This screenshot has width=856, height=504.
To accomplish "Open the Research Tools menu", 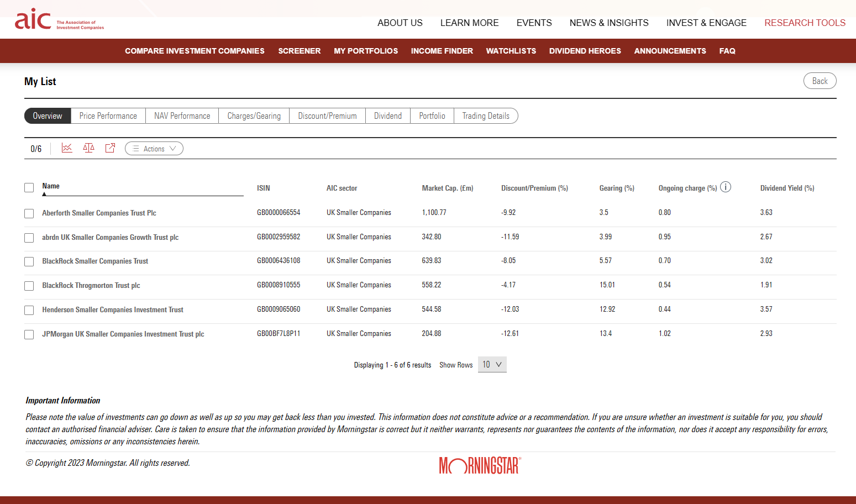I will [x=805, y=23].
